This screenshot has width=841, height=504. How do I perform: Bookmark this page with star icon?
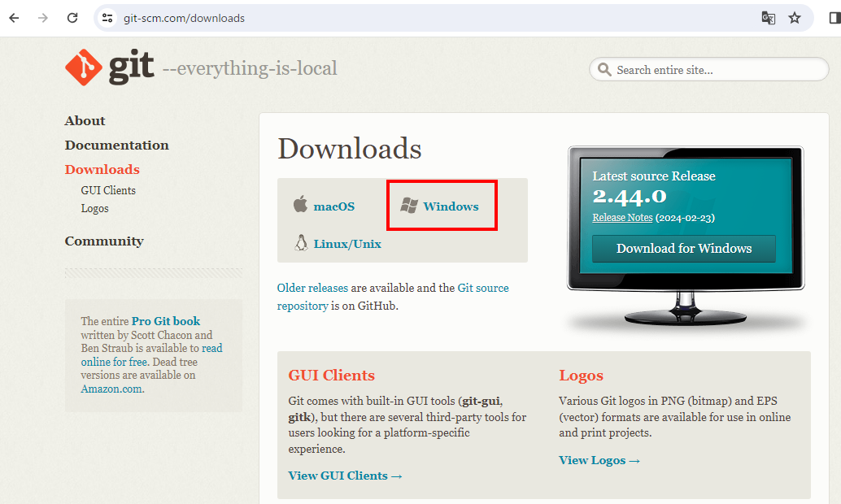coord(795,18)
